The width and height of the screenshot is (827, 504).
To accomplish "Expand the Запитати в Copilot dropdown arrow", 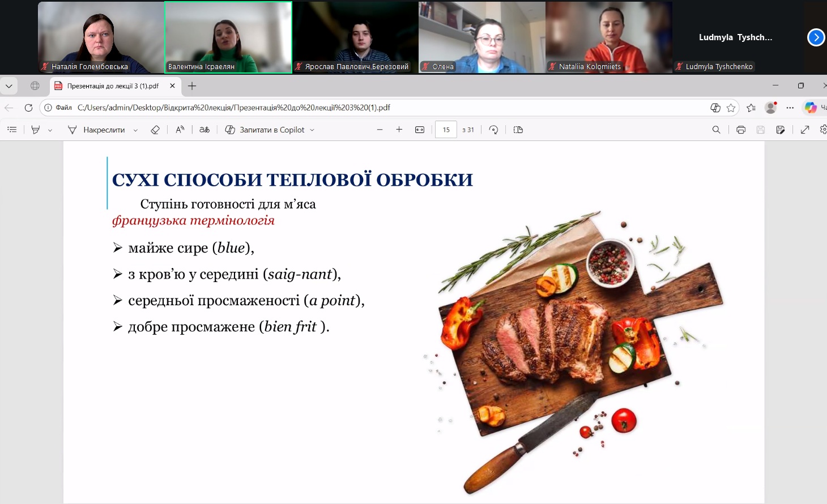I will [312, 130].
